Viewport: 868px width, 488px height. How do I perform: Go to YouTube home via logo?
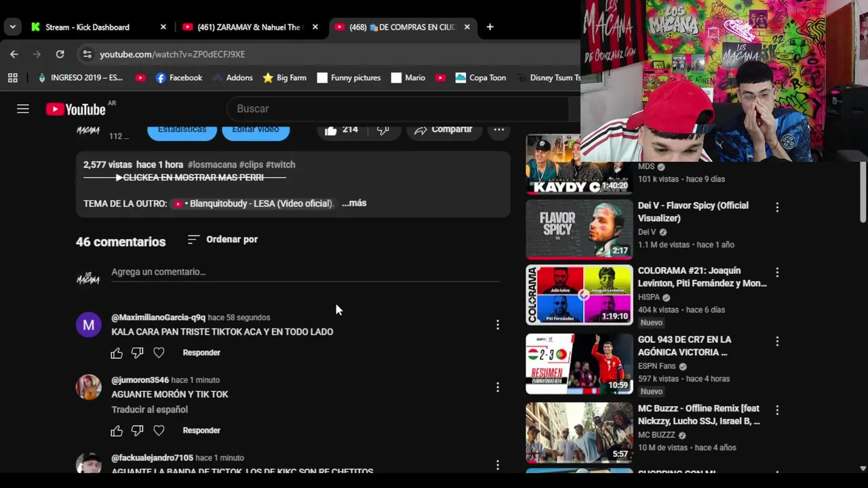pos(75,109)
